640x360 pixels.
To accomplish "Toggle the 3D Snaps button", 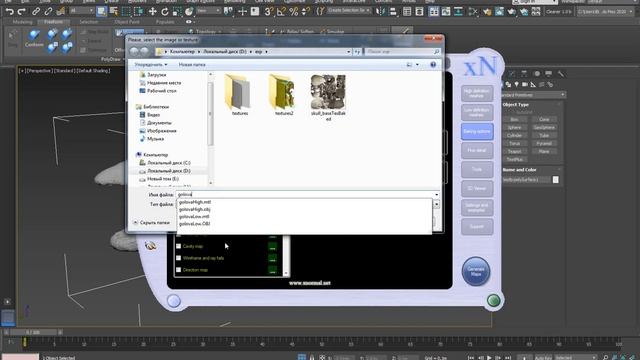I will click(268, 11).
